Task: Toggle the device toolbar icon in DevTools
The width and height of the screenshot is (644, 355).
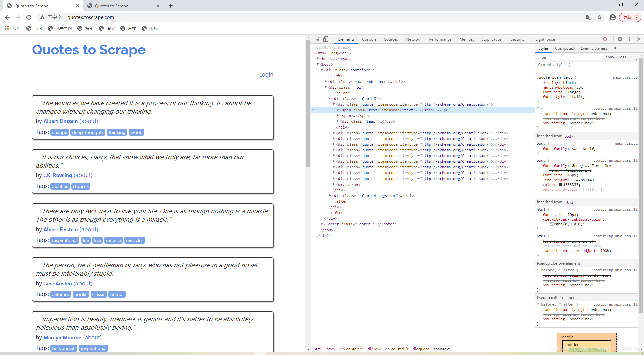Action: [326, 39]
